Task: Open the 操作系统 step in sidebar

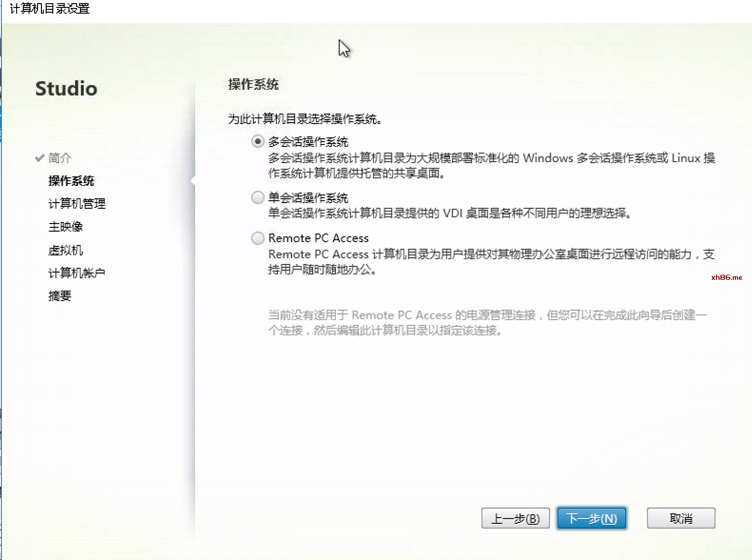Action: pos(71,181)
